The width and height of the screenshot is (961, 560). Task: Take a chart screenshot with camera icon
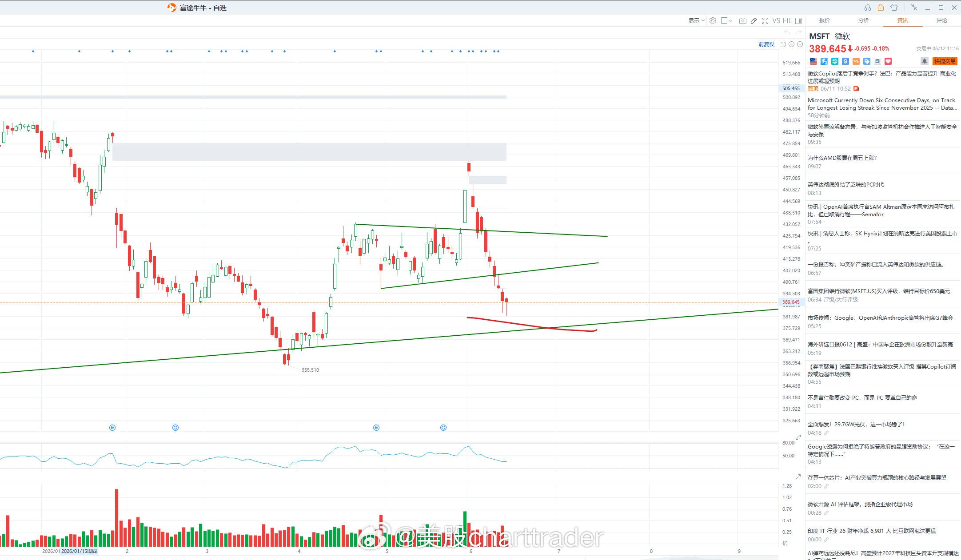[x=742, y=20]
